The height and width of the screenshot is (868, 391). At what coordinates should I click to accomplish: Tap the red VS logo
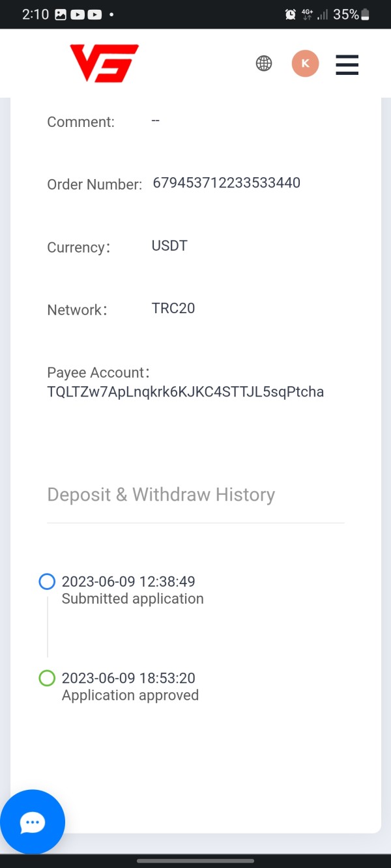click(x=104, y=63)
